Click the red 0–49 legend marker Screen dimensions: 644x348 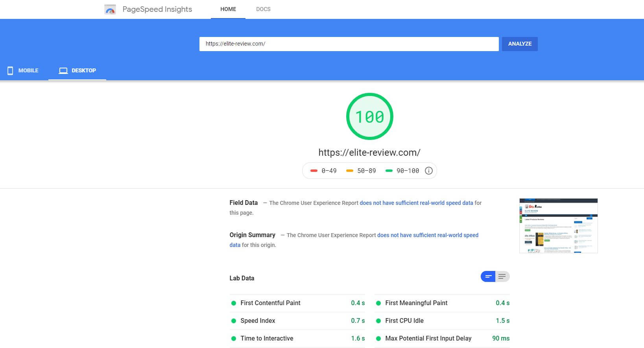click(x=314, y=171)
